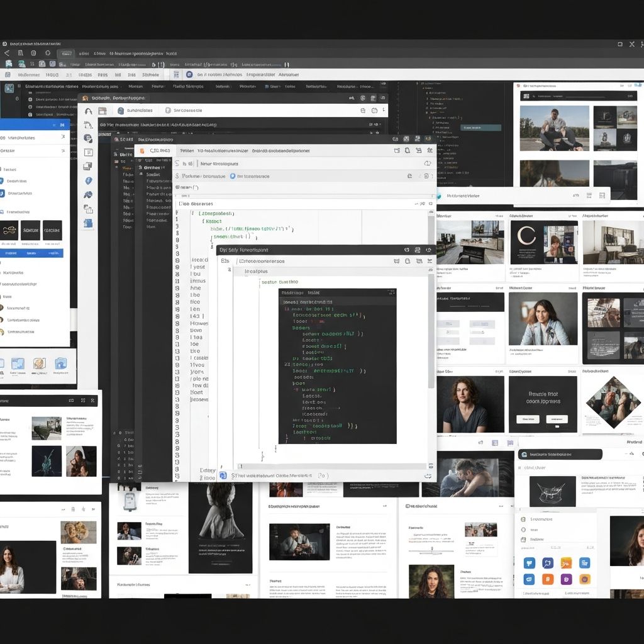
Task: Click the back arrow in top toolbar
Action: [x=7, y=53]
